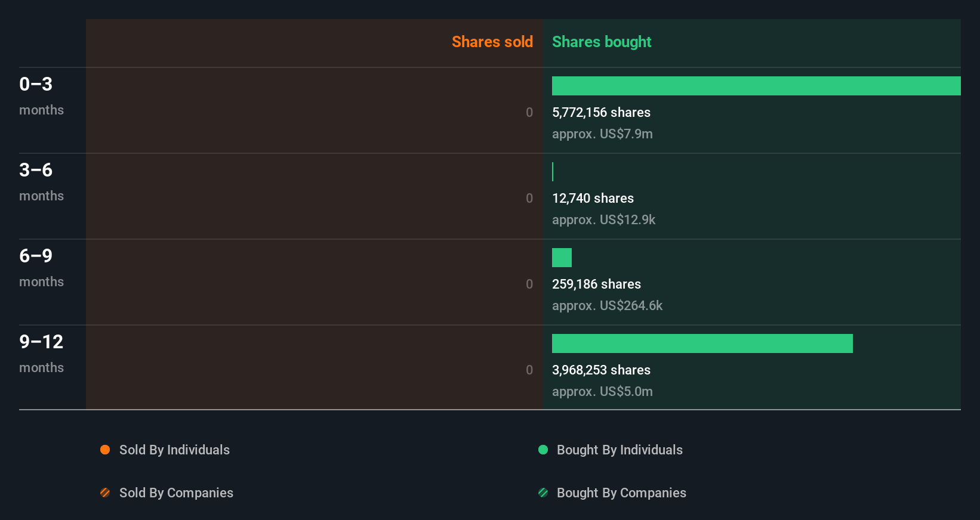
Task: Click the sold 0 value in 3–6 months row
Action: coord(529,198)
